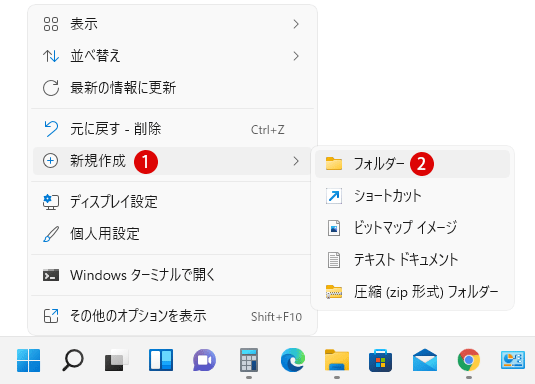
Task: Open the Mail app from taskbar
Action: (x=425, y=360)
